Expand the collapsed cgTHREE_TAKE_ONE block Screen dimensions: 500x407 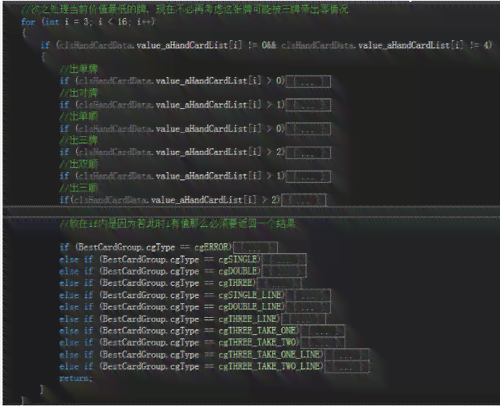click(322, 331)
